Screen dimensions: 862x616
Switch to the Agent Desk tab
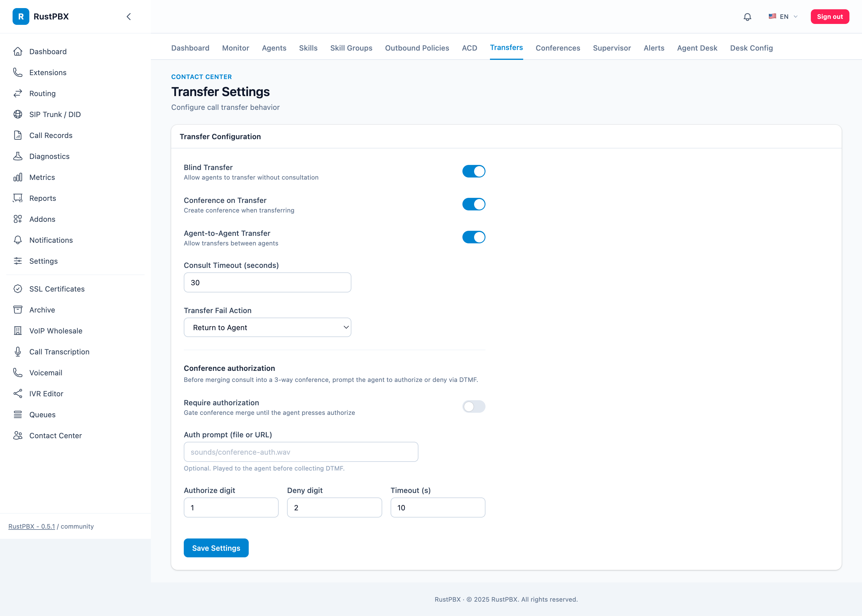(697, 48)
